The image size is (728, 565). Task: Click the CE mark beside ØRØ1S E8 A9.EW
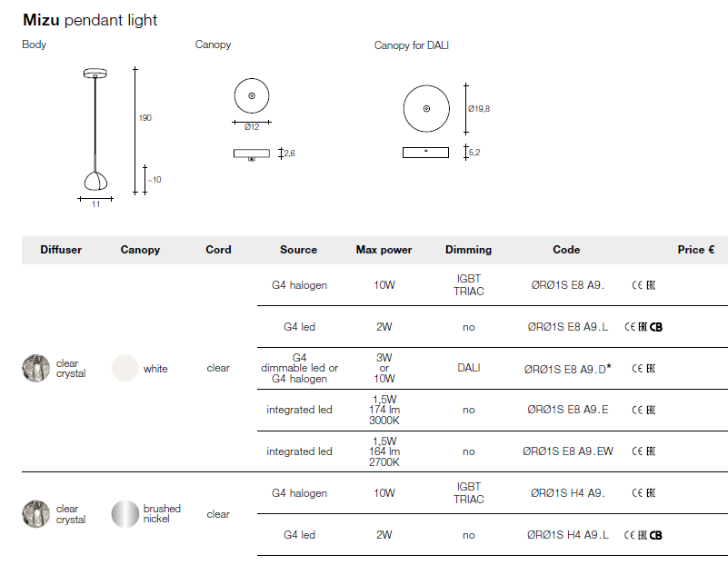point(637,451)
